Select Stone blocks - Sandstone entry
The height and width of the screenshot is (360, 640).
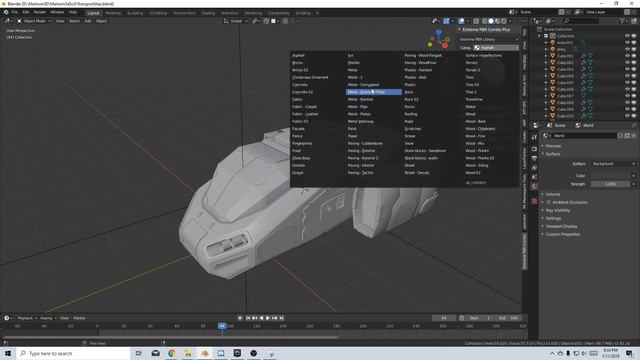[x=425, y=151]
